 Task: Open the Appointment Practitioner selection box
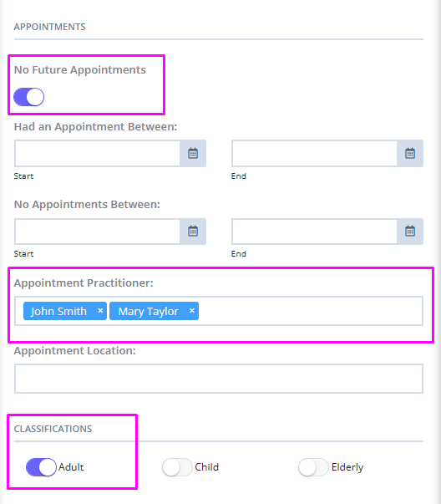click(x=310, y=311)
